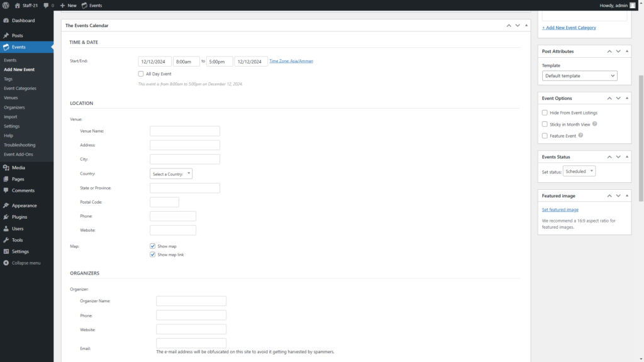This screenshot has width=644, height=362.
Task: Open the comments bubble icon in admin bar
Action: pyautogui.click(x=47, y=5)
